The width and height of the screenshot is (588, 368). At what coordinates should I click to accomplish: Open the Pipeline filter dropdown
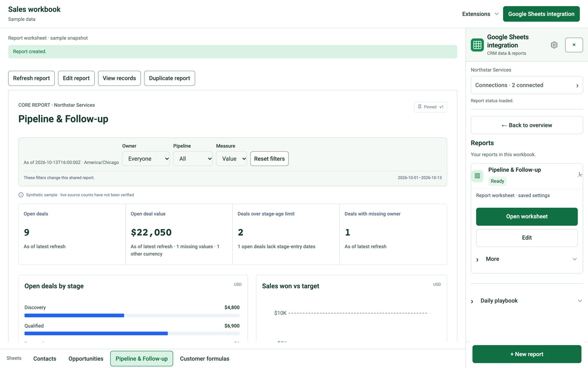tap(193, 159)
